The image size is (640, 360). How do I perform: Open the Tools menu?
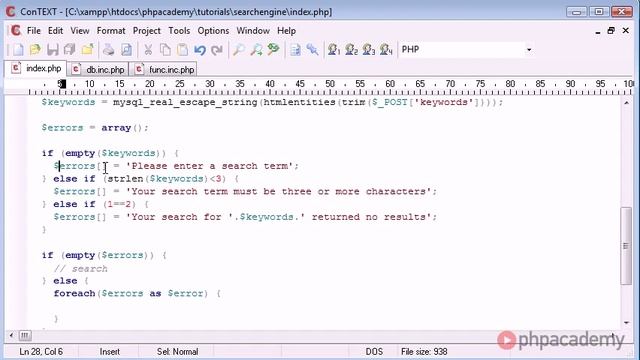click(179, 31)
